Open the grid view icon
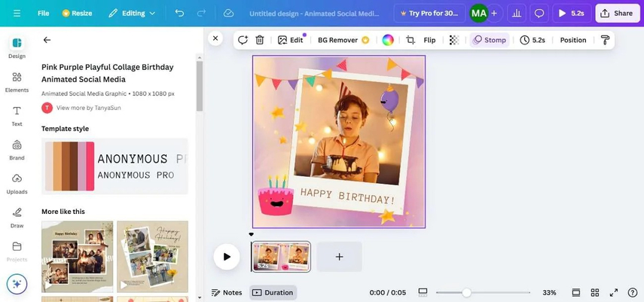 [595, 292]
